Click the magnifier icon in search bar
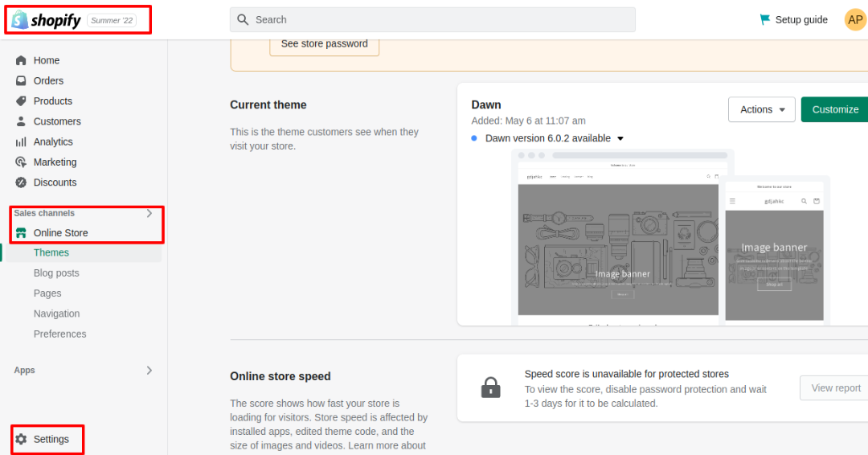868x455 pixels. tap(243, 20)
